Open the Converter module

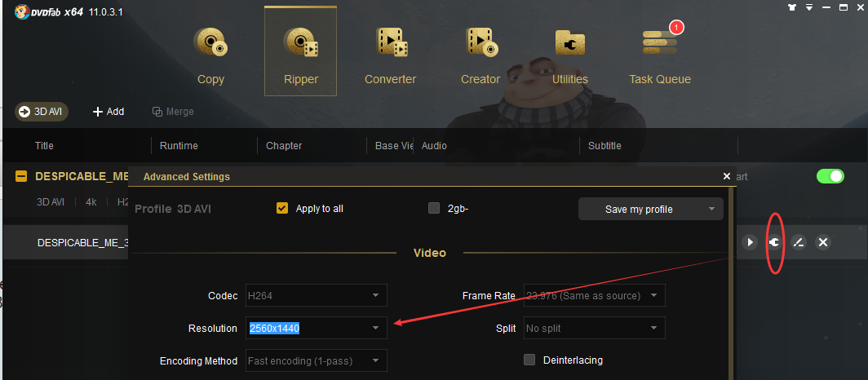tap(390, 56)
